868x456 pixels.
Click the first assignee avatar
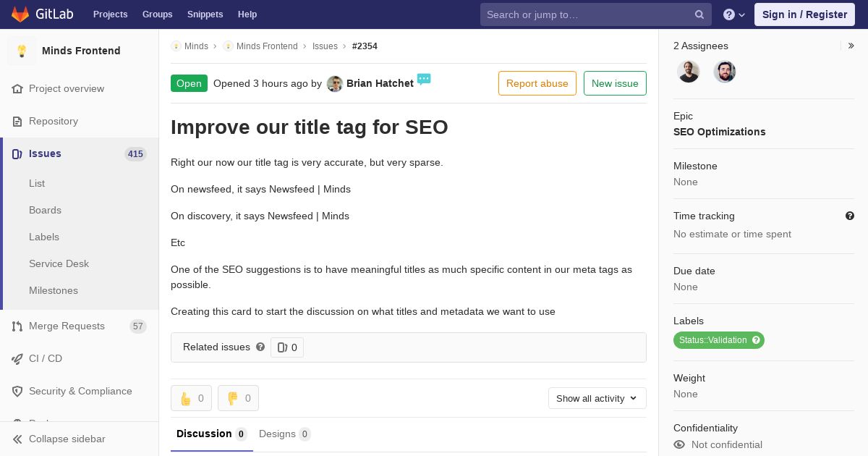689,72
